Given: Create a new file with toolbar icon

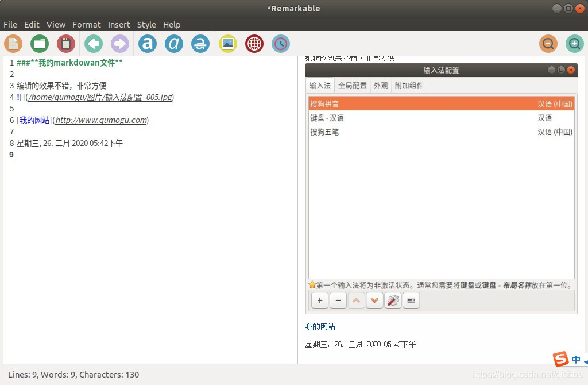Looking at the screenshot, I should tap(13, 44).
